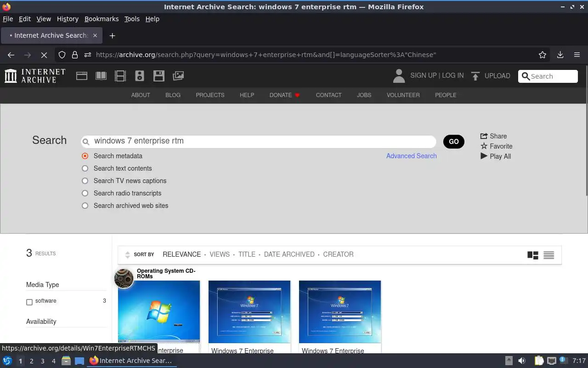
Task: Sort results by CREATOR
Action: point(338,254)
